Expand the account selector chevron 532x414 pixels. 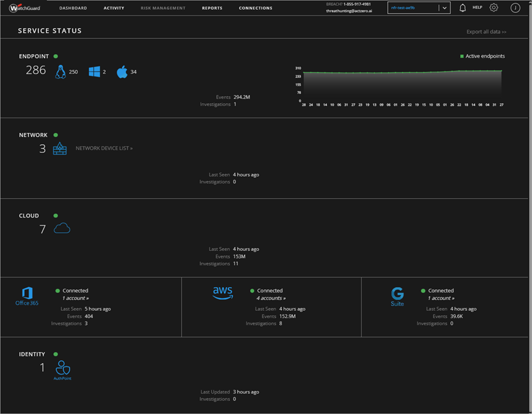(445, 8)
